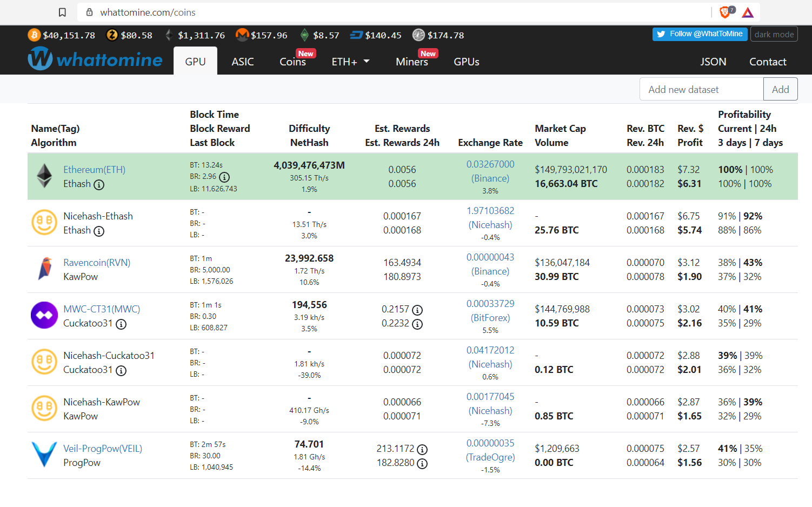Click the Nicehash-Ethash row logo
This screenshot has width=812, height=507.
(44, 223)
